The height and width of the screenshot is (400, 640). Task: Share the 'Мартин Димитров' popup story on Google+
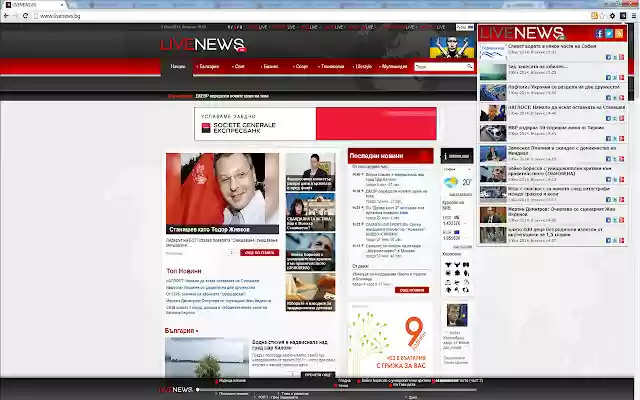[x=621, y=220]
